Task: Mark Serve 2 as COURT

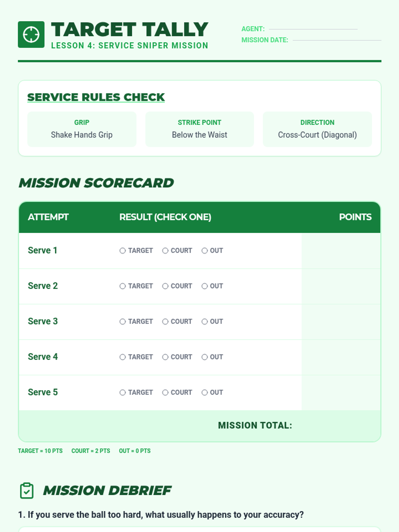Action: pos(165,286)
